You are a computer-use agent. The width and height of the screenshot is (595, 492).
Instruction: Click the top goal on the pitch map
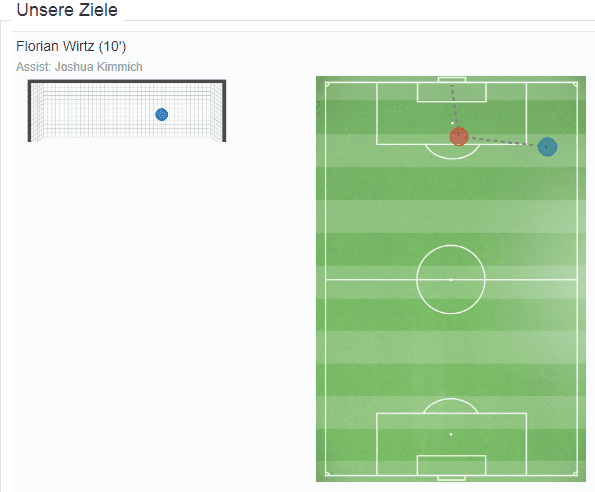click(x=452, y=80)
